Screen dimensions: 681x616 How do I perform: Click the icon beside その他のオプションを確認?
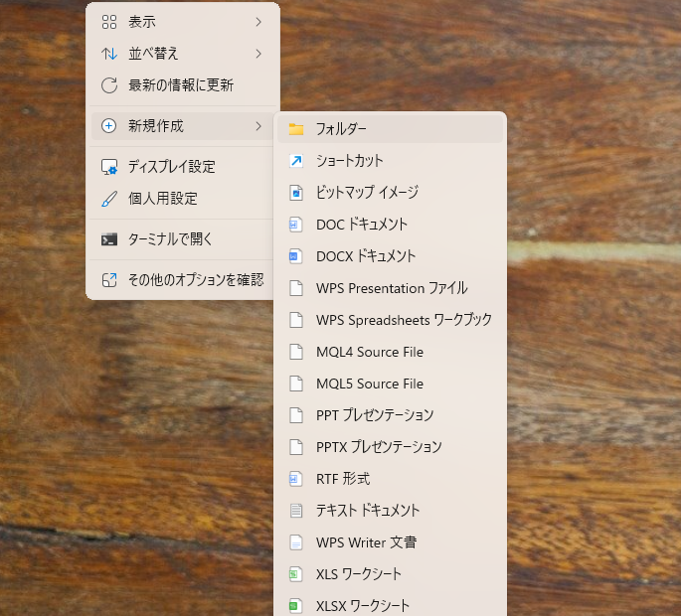(109, 280)
